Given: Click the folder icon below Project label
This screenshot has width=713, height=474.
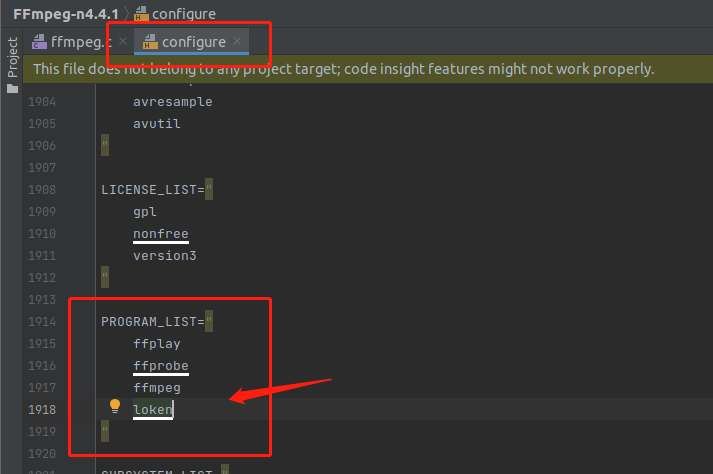Looking at the screenshot, I should coord(12,88).
